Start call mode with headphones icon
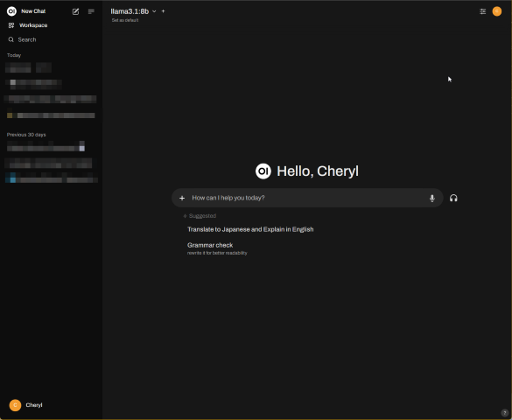Screen dimensions: 512x420 (453, 198)
